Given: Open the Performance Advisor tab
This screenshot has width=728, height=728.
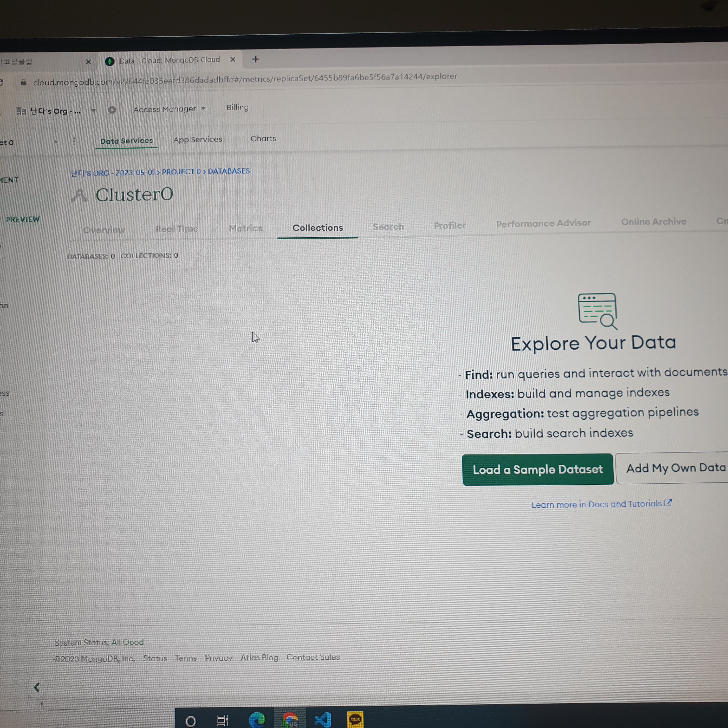Looking at the screenshot, I should coord(543,223).
